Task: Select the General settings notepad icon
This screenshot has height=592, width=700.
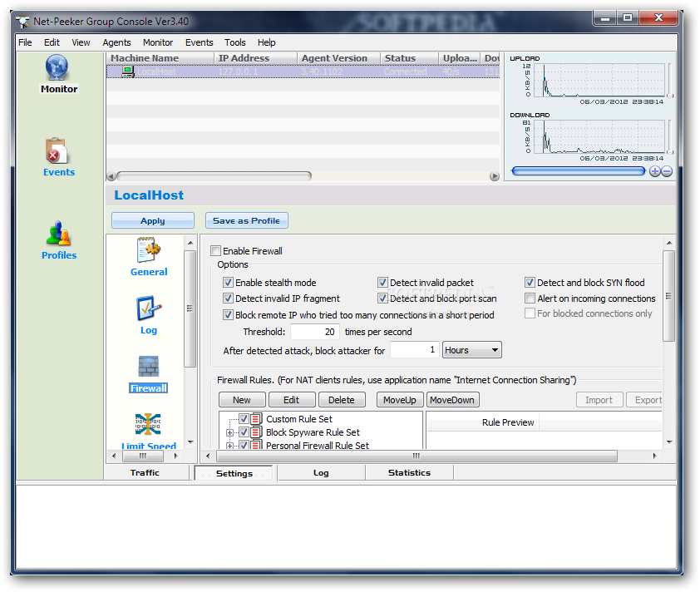Action: click(149, 250)
